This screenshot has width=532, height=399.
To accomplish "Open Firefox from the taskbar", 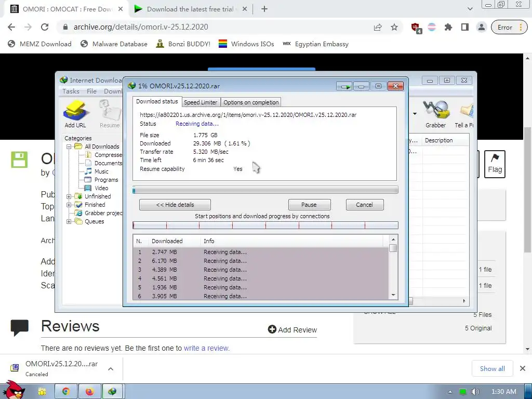I will 89,392.
